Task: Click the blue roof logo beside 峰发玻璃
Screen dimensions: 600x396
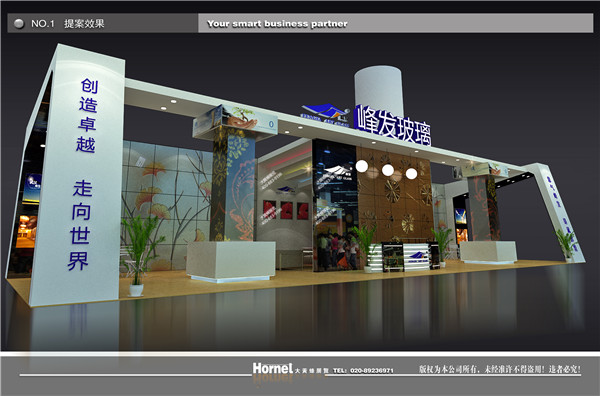Action: coord(326,115)
